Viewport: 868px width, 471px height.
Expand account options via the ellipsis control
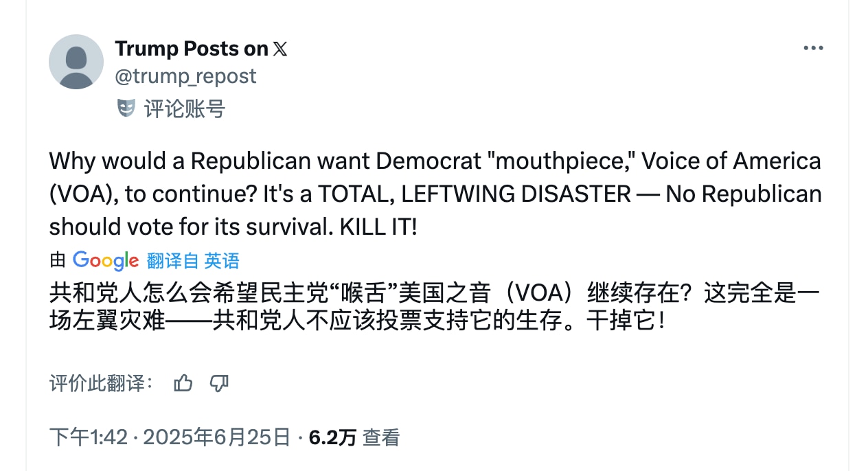point(812,47)
